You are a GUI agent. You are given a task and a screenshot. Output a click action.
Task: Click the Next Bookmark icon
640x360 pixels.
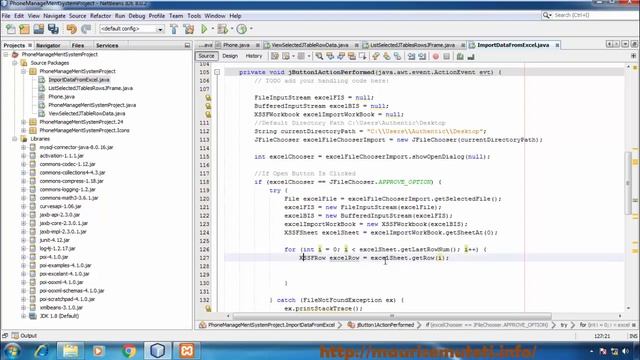(386, 56)
